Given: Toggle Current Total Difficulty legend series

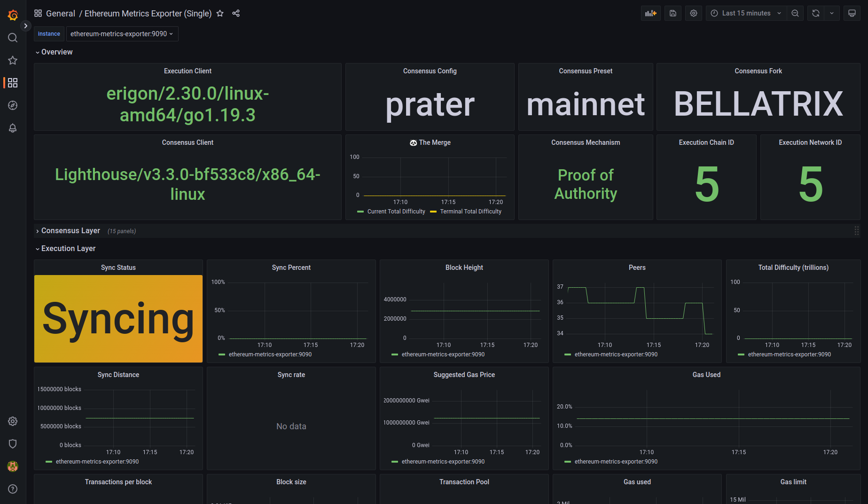Looking at the screenshot, I should pos(396,212).
